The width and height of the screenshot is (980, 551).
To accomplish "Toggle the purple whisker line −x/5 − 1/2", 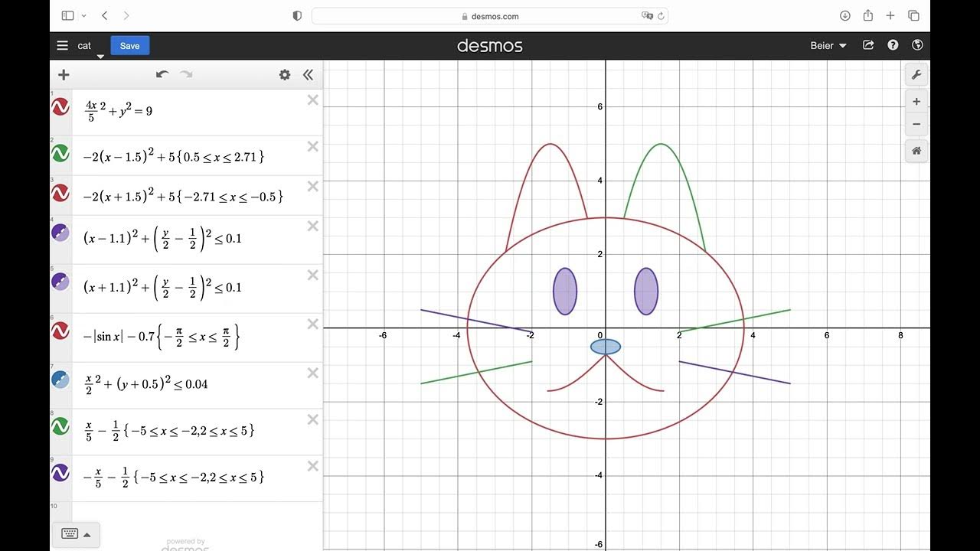I will pyautogui.click(x=60, y=473).
